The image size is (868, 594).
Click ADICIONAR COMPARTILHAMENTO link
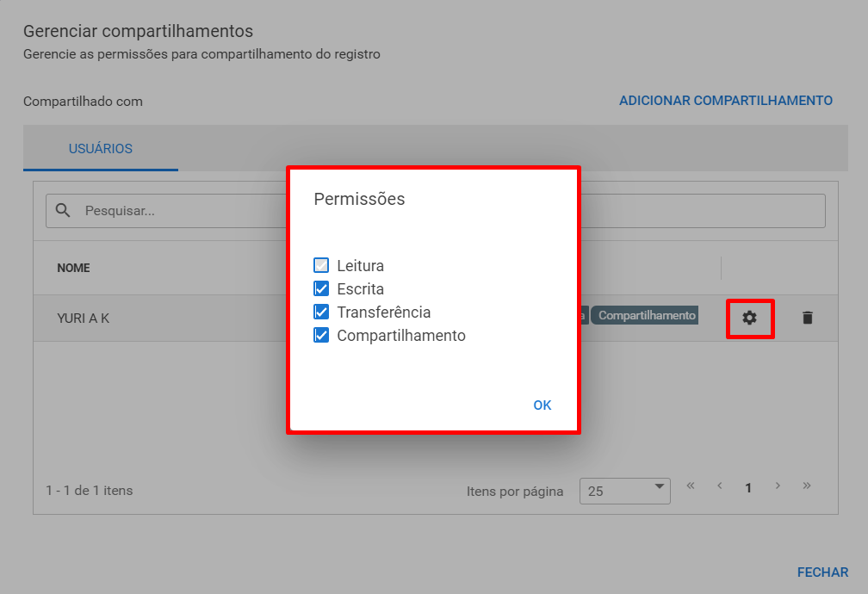tap(726, 101)
